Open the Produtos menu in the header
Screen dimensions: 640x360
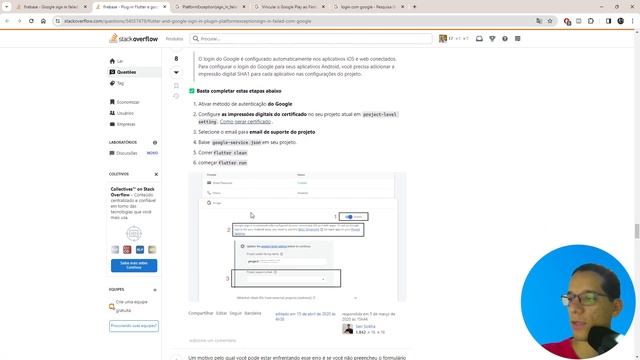point(174,39)
